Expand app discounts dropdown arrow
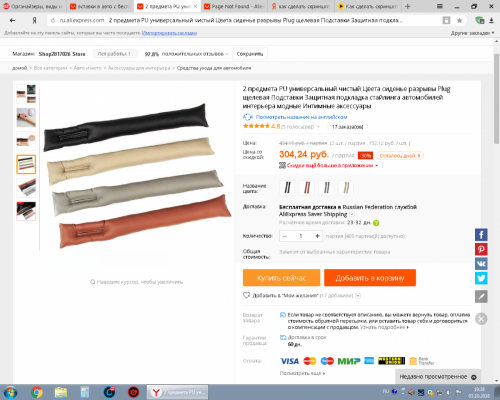The width and height of the screenshot is (500, 400). [377, 166]
